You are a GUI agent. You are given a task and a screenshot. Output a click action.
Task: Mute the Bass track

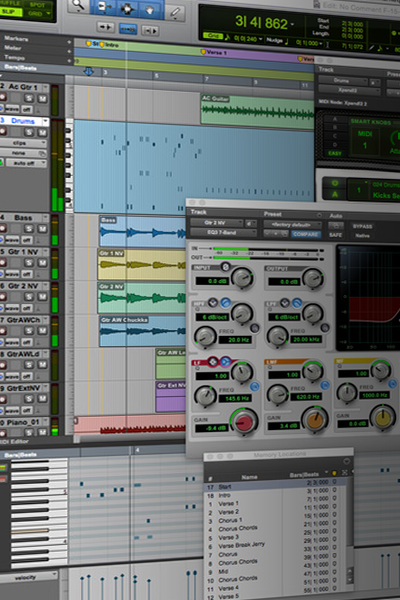coord(42,229)
